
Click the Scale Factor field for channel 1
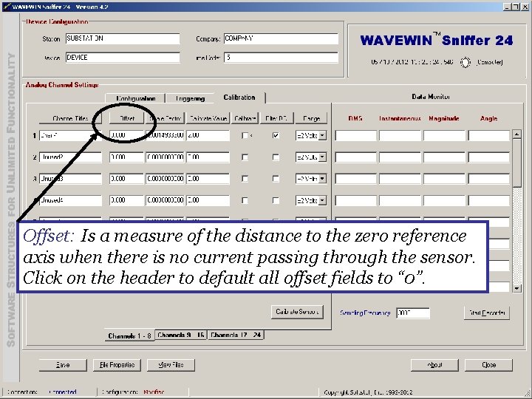(165, 135)
